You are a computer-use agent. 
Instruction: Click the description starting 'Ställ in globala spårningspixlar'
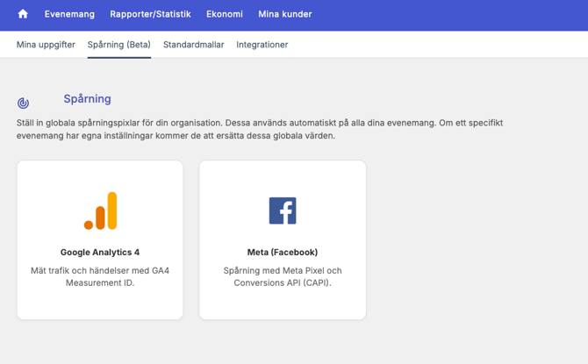point(260,129)
